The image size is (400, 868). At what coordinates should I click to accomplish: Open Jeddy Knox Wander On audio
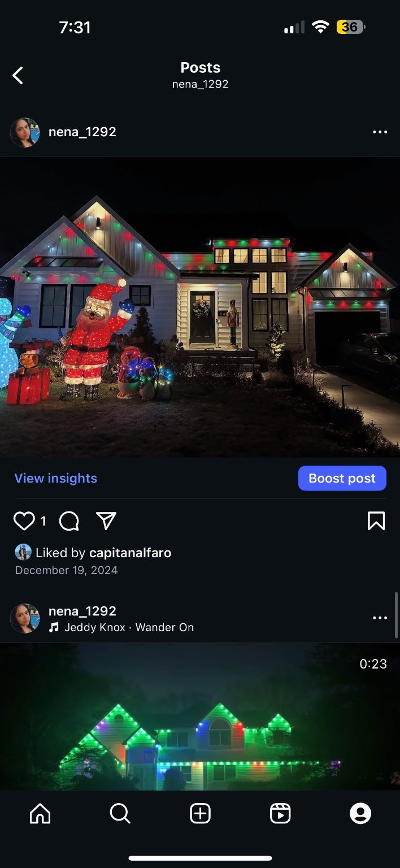(129, 627)
